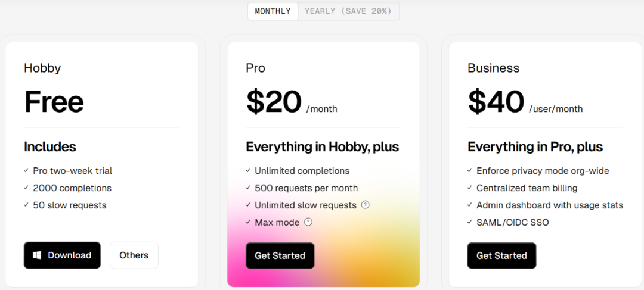Open the Max mode help icon

(308, 222)
